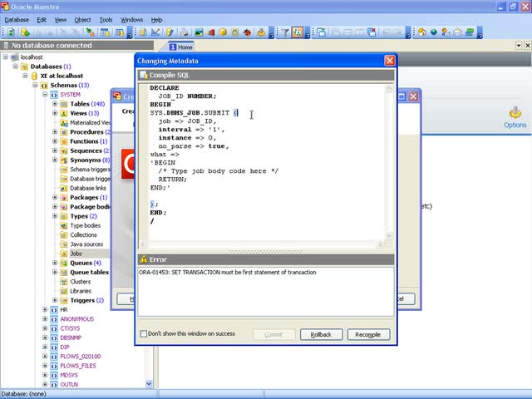Switch to the Home tab

tap(181, 47)
